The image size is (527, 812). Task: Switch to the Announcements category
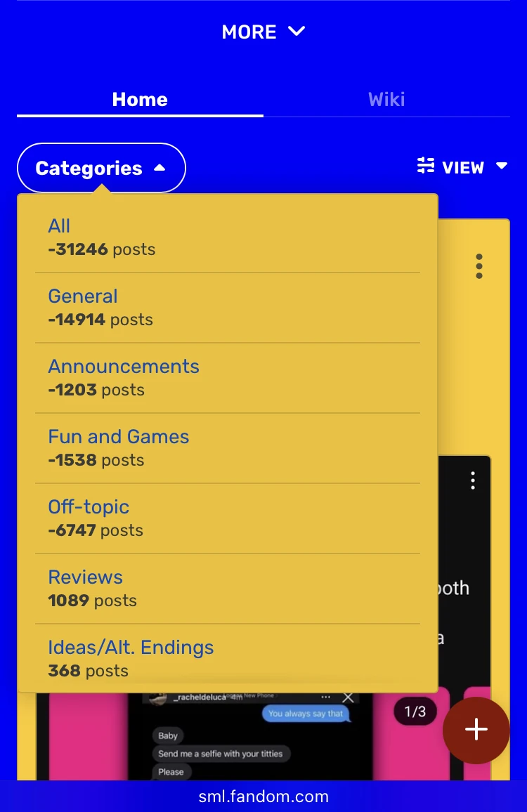(x=124, y=366)
